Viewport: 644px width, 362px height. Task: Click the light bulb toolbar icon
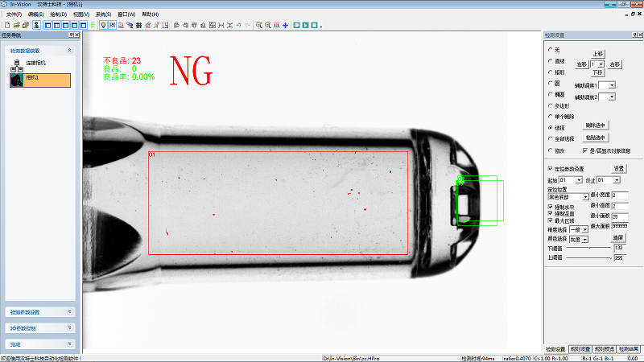[102, 25]
